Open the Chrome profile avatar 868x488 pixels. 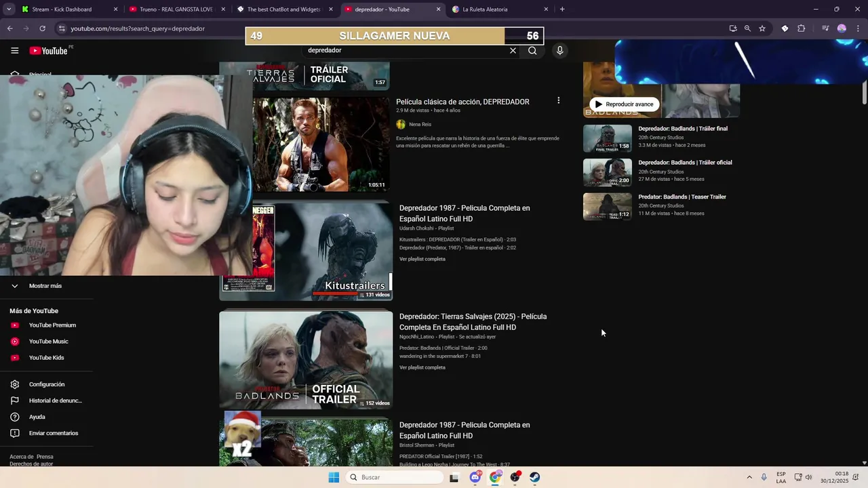tap(842, 28)
